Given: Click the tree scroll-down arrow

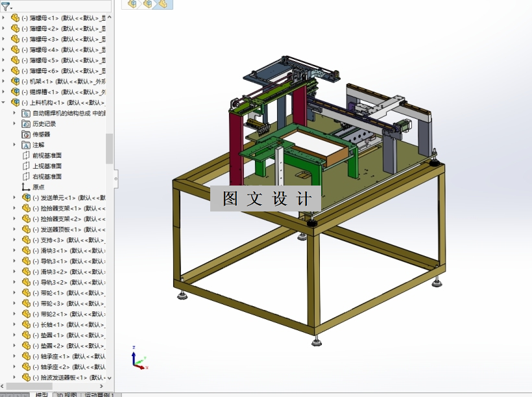Looking at the screenshot, I should pos(109,378).
